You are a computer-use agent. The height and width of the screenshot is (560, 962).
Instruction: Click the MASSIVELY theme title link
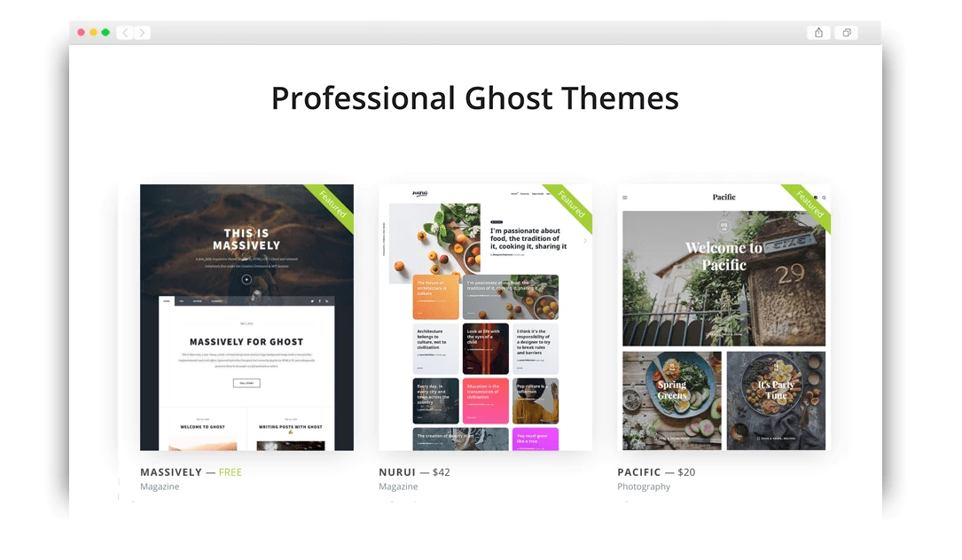(171, 472)
